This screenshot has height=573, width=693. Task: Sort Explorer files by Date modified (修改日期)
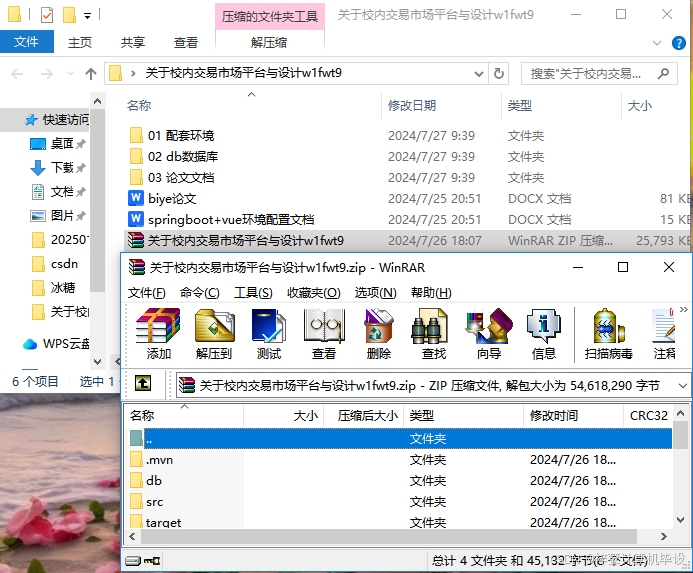pos(411,106)
